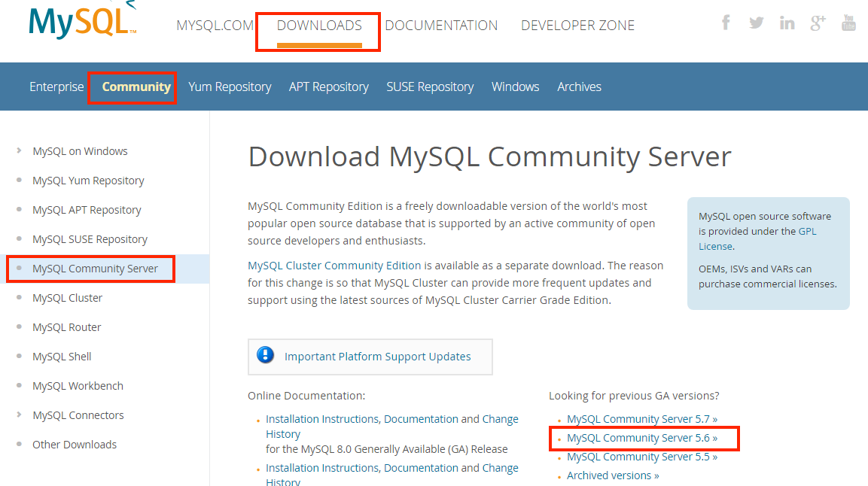Open Installation Instructions link for MySQL 8.0
This screenshot has height=486, width=868.
click(322, 419)
